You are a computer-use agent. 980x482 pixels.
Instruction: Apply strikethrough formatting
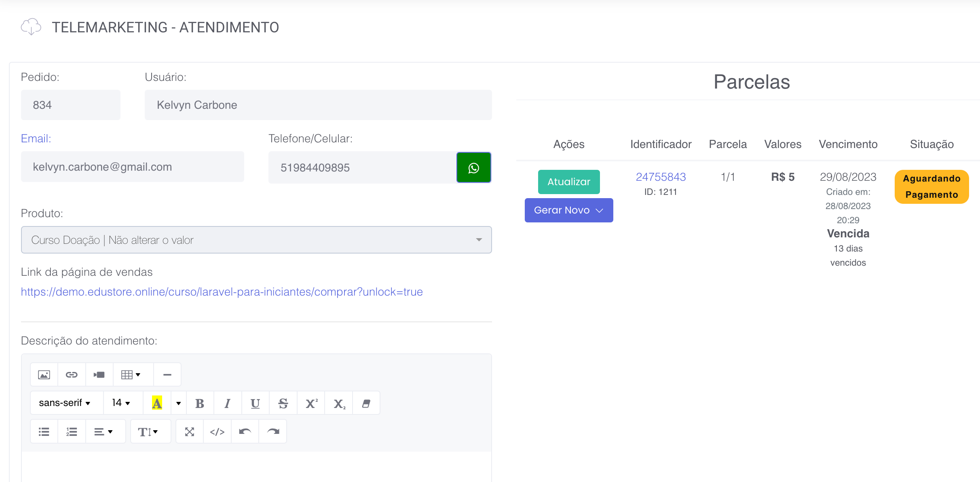pyautogui.click(x=283, y=403)
